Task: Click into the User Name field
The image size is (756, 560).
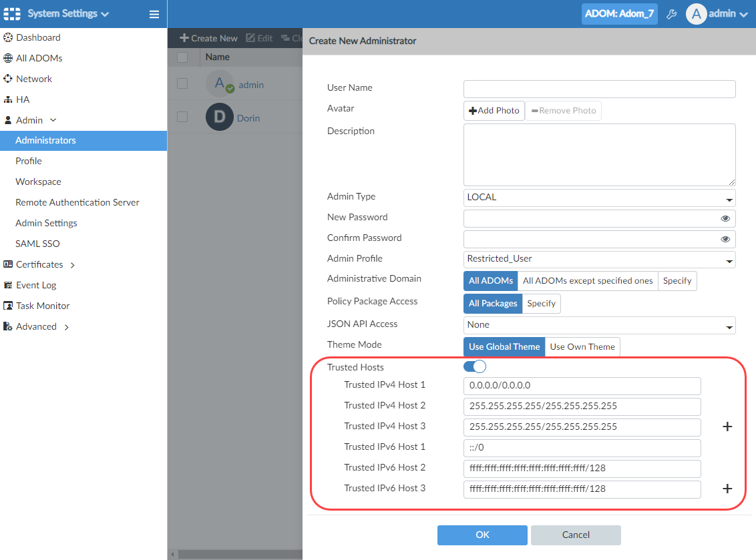Action: 599,89
